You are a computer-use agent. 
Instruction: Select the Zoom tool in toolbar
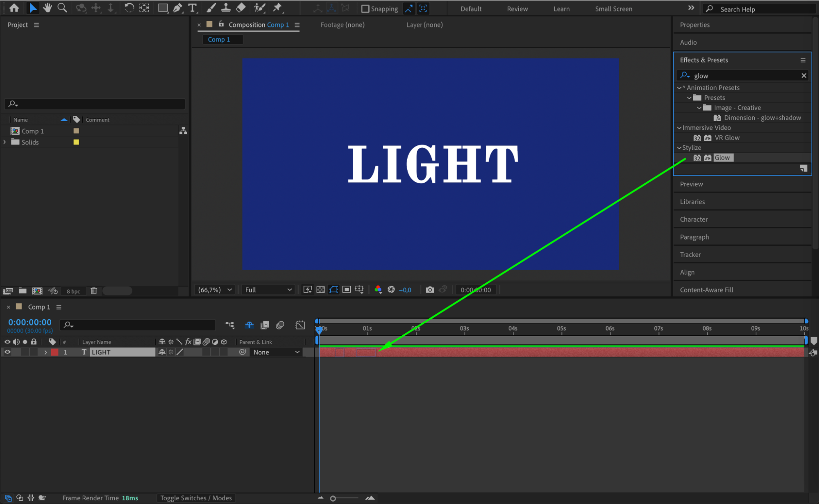[x=62, y=8]
